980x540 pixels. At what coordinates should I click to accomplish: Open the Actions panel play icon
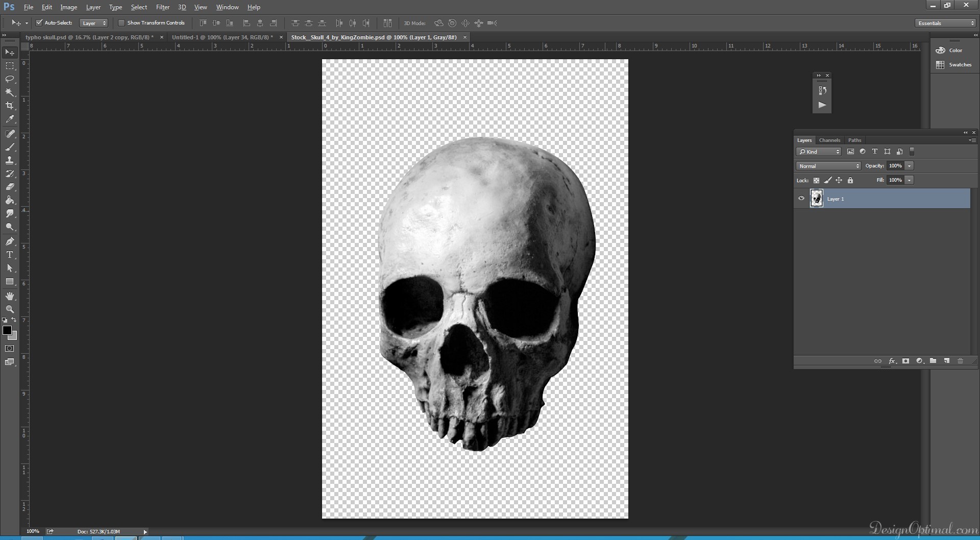coord(822,105)
